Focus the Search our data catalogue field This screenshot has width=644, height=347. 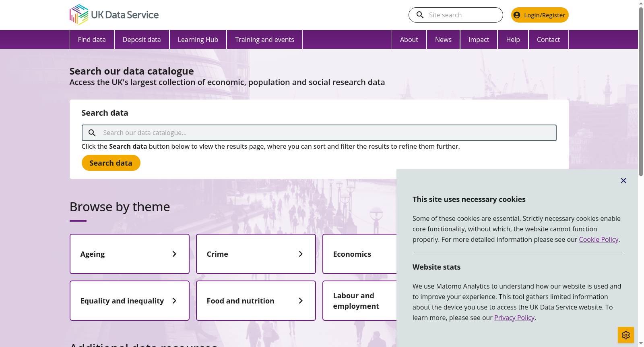click(x=319, y=133)
